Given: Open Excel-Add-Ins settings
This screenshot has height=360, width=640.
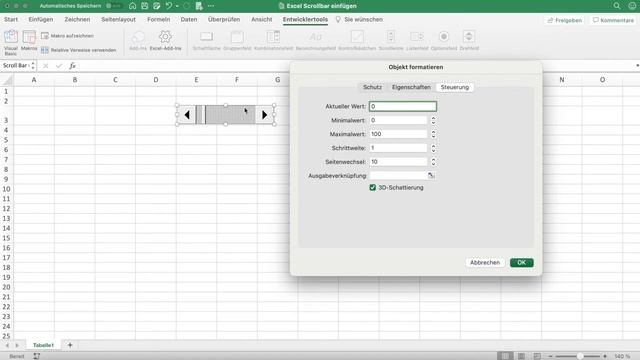Looking at the screenshot, I should [165, 41].
